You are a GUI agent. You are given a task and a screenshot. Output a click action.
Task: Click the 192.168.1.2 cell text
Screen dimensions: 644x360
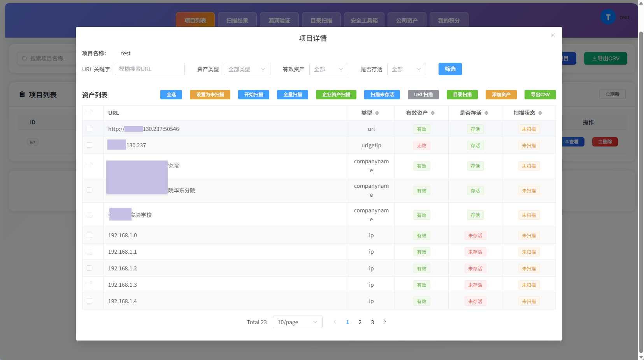coord(123,268)
